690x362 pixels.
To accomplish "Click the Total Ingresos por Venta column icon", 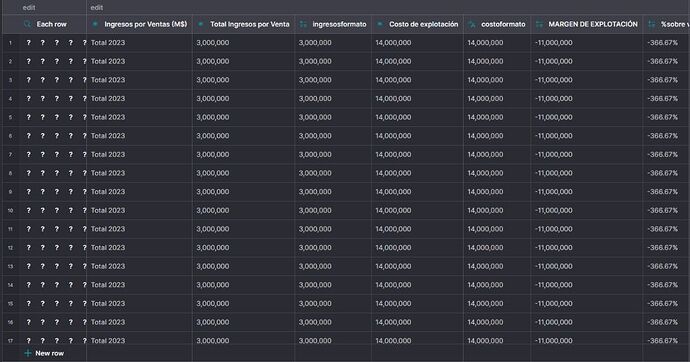I will pos(201,24).
